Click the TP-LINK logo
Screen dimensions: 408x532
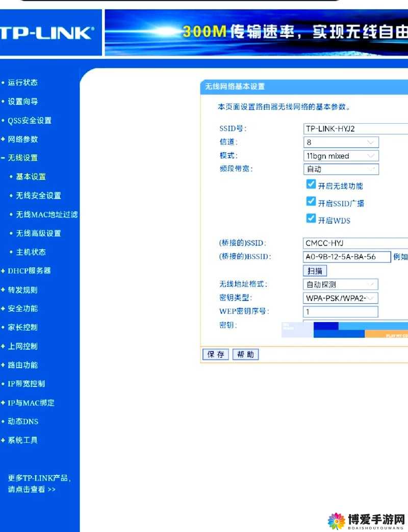pyautogui.click(x=47, y=33)
